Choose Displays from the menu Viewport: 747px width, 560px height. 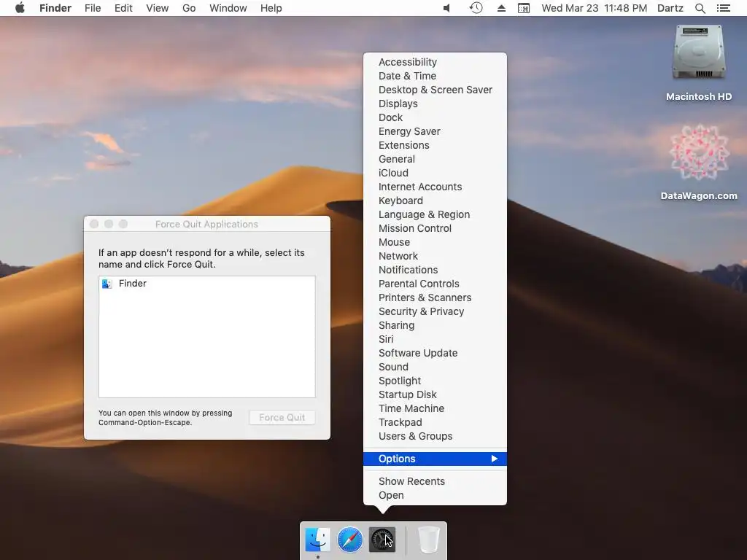point(435,104)
